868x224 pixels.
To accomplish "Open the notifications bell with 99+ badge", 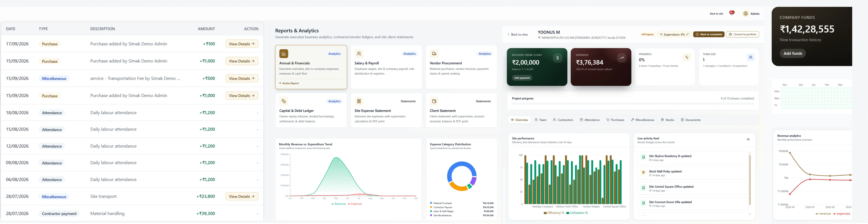I will tap(731, 13).
